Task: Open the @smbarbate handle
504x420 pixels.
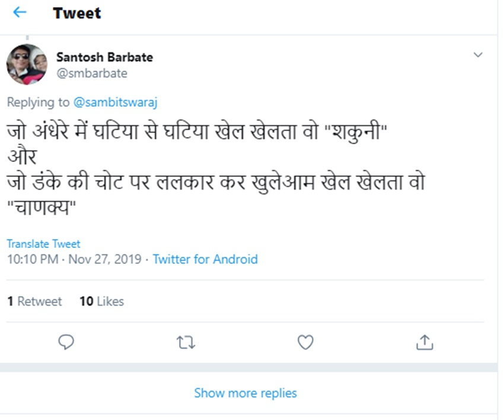Action: point(92,74)
